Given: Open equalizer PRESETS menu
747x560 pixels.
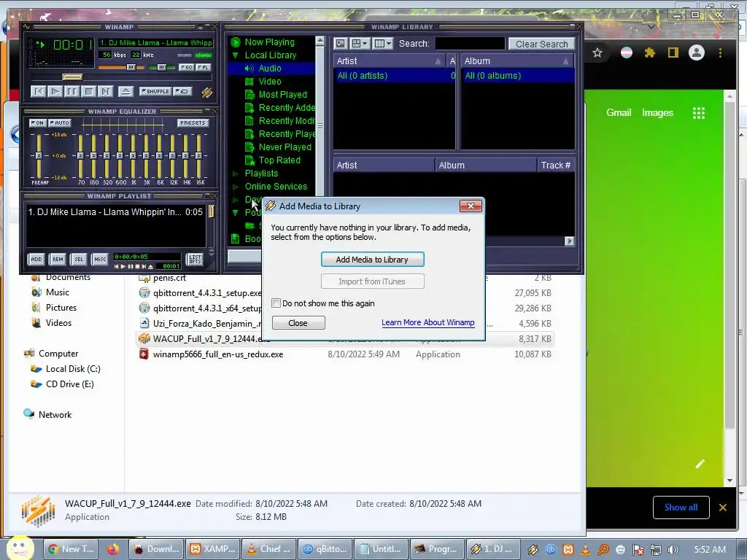Looking at the screenshot, I should tap(193, 122).
